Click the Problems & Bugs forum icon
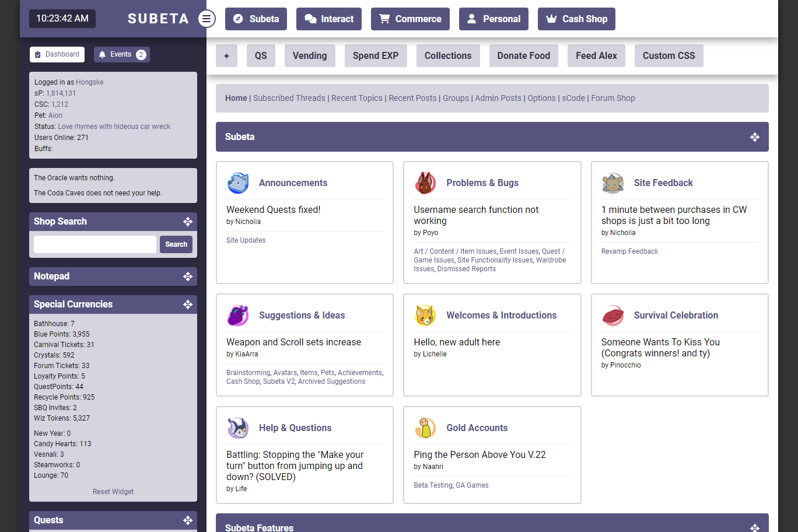 (425, 183)
